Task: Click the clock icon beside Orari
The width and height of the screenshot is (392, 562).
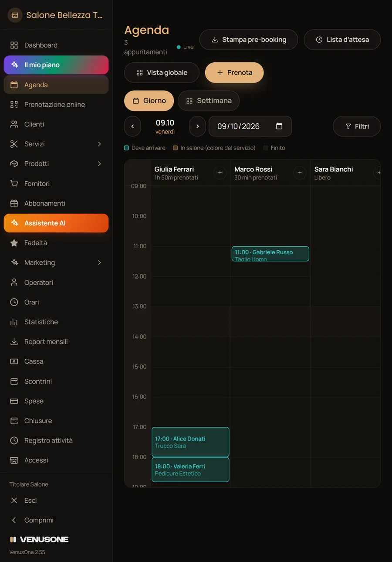Action: point(14,302)
